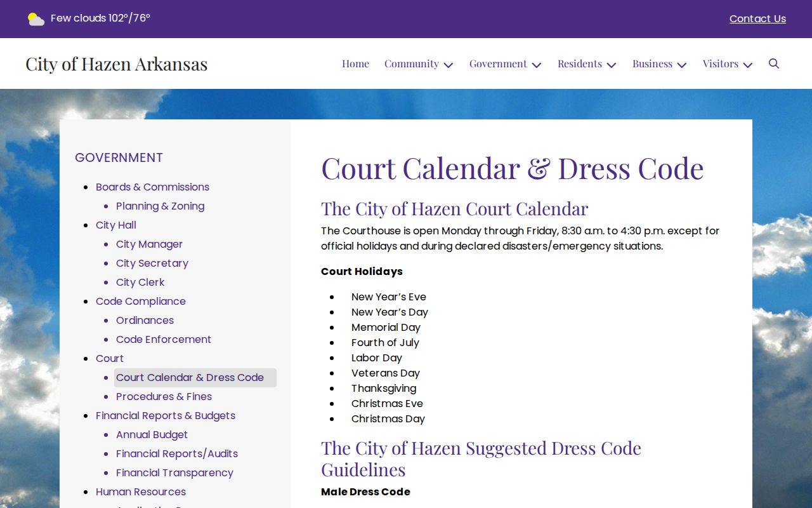
Task: Select Court Calendar & Dress Code sidebar item
Action: pyautogui.click(x=195, y=378)
